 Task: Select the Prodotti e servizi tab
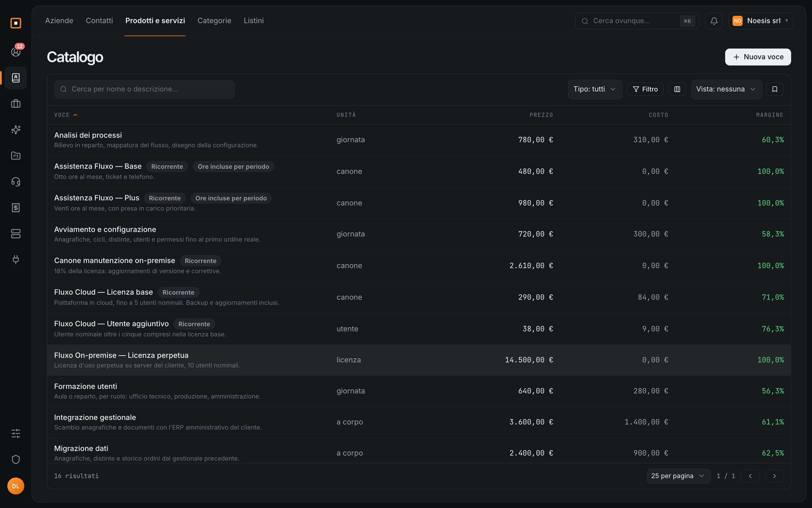155,21
